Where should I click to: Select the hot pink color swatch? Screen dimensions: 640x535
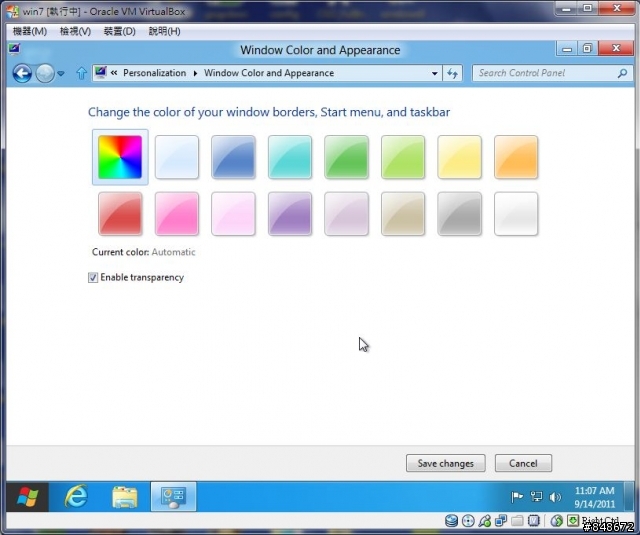pyautogui.click(x=177, y=214)
